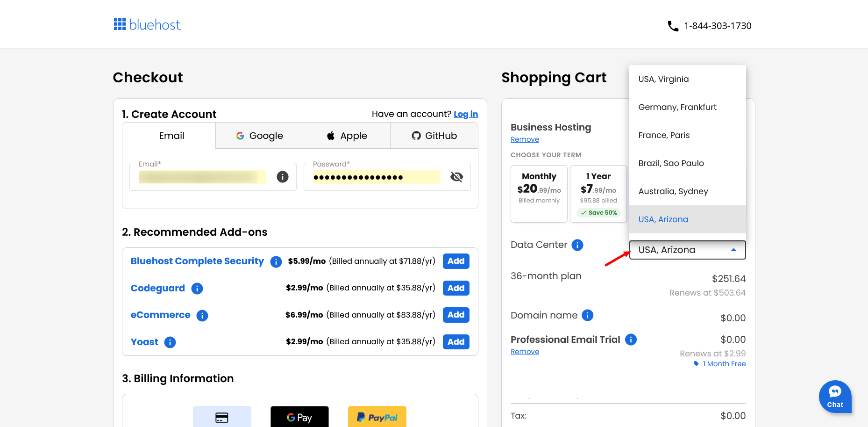
Task: Choose Google Pay payment method
Action: pyautogui.click(x=299, y=417)
